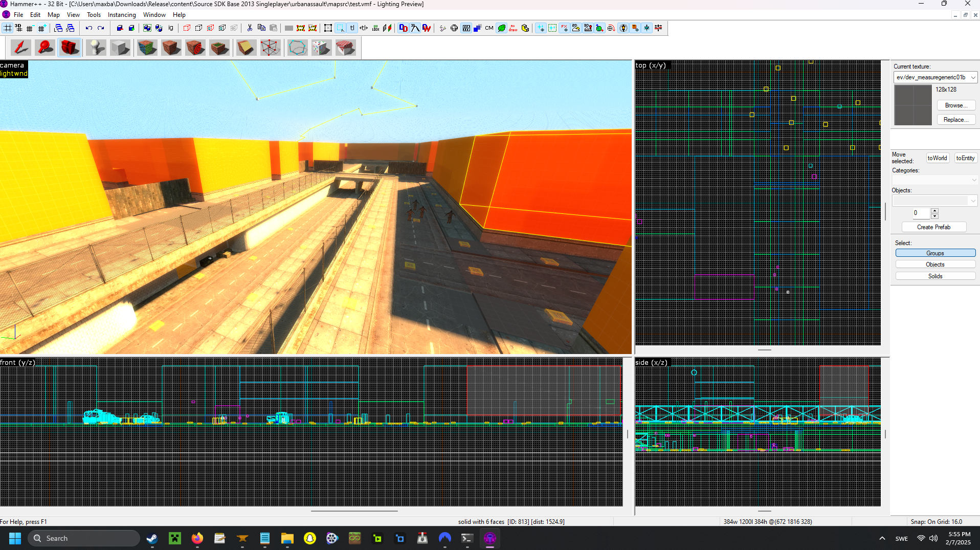
Task: Toggle the 2D grid display
Action: (8, 28)
